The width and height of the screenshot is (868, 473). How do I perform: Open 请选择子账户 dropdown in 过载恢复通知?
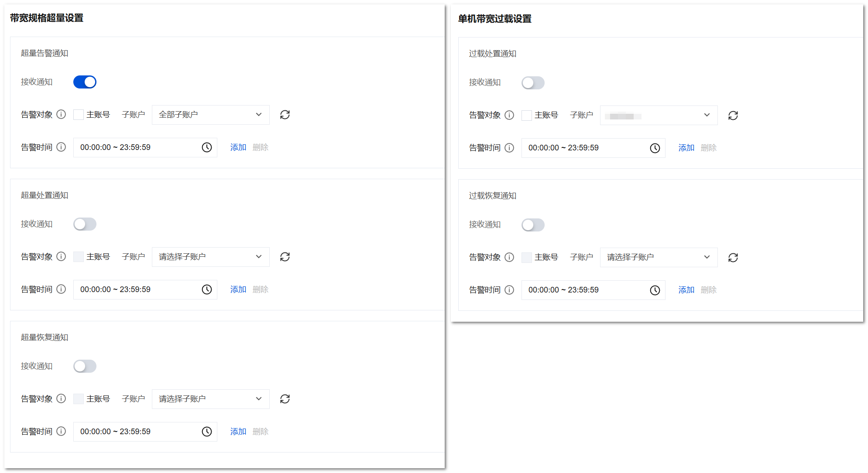coord(659,257)
